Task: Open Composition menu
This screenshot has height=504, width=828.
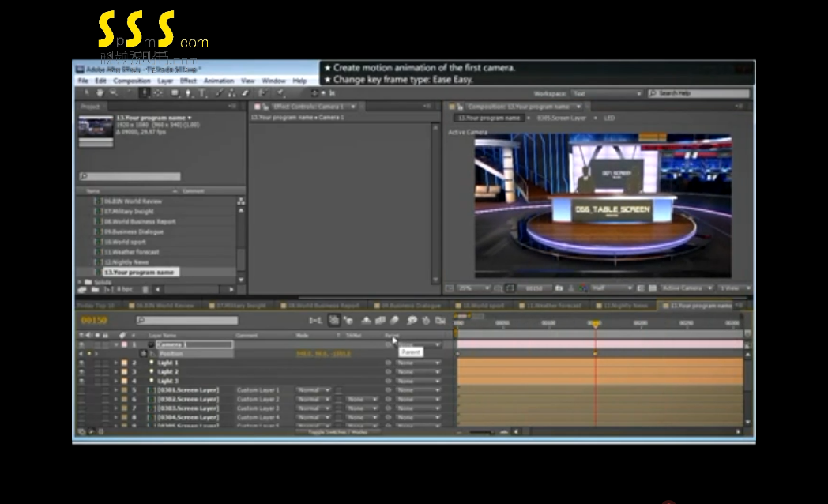Action: (x=131, y=81)
